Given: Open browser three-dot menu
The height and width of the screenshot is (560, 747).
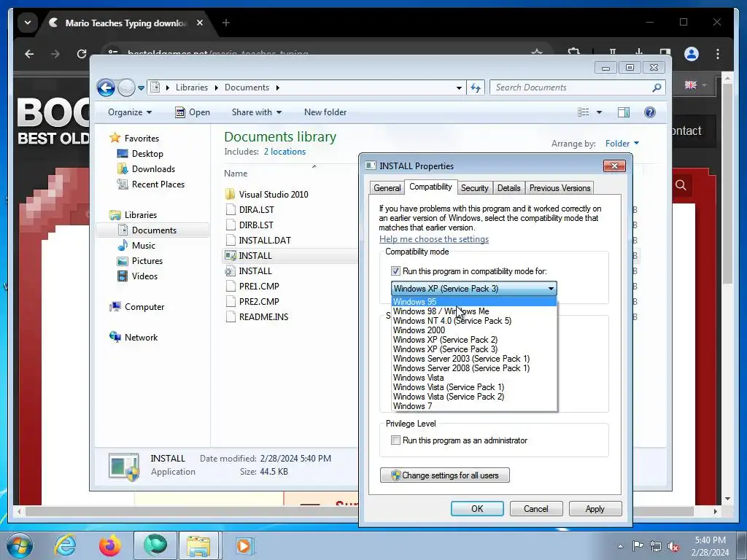Looking at the screenshot, I should [x=718, y=54].
